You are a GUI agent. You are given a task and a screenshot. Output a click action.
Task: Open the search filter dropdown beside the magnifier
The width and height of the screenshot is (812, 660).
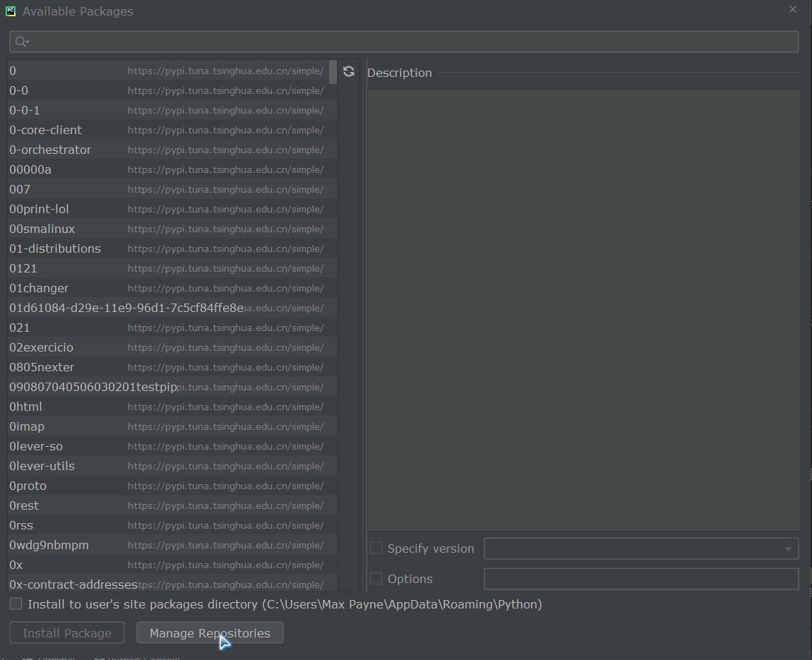pos(26,42)
